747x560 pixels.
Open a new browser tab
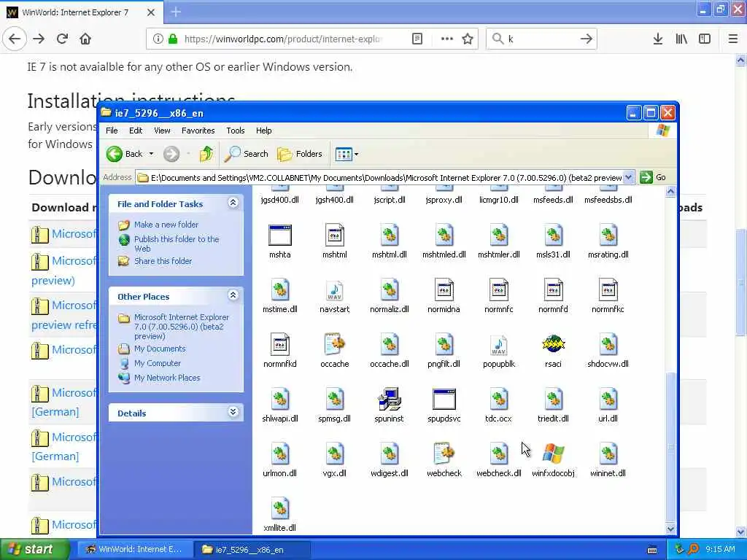(176, 12)
